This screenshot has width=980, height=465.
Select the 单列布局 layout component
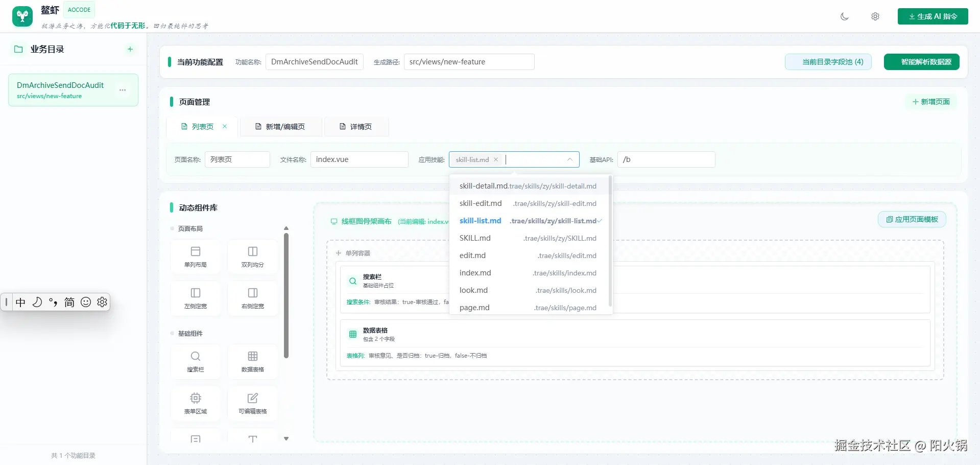tap(196, 257)
